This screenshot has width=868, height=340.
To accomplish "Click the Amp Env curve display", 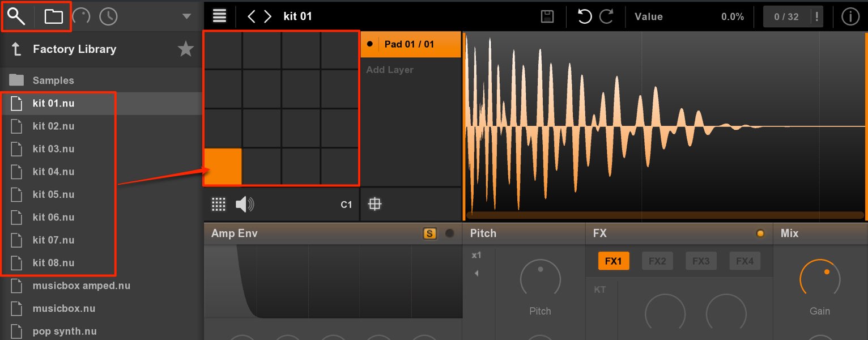I will (333, 282).
